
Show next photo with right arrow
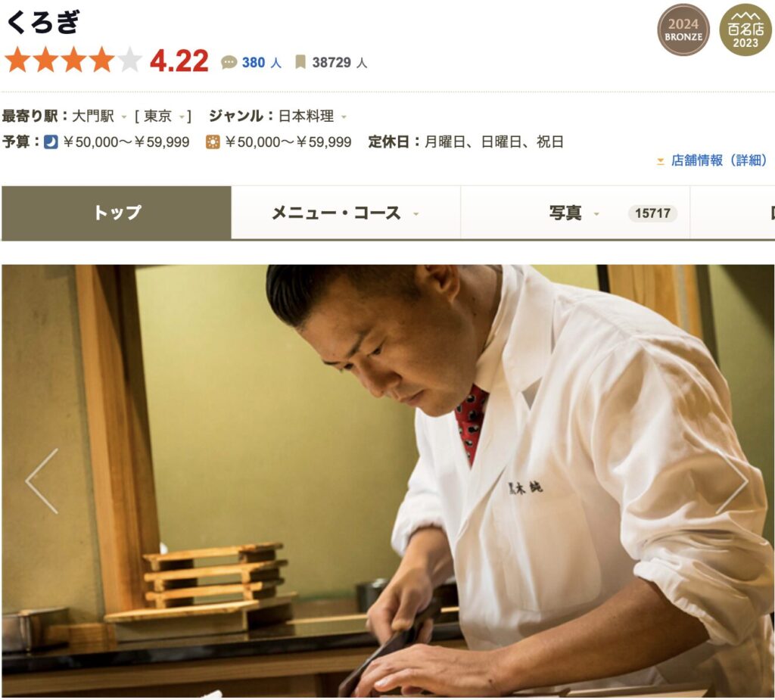(x=733, y=481)
